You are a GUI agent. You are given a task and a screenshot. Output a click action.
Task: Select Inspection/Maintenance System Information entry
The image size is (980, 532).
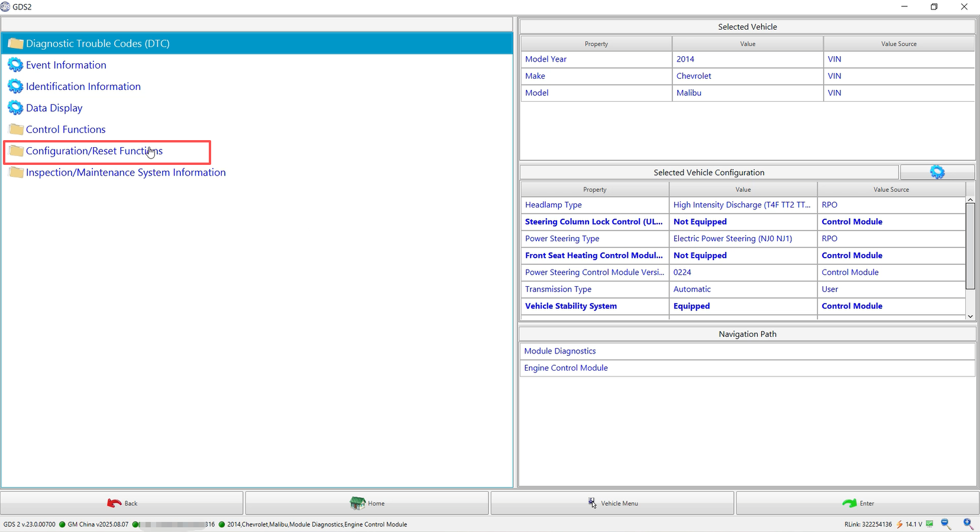pyautogui.click(x=125, y=173)
